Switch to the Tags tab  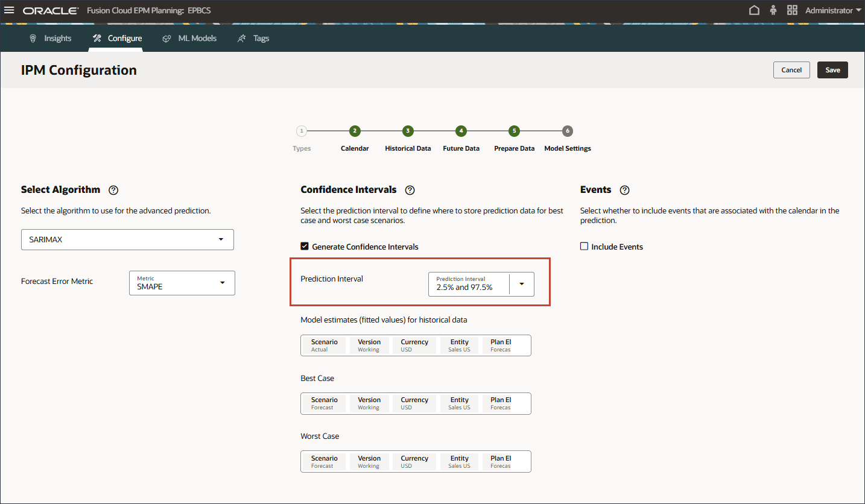tap(253, 38)
